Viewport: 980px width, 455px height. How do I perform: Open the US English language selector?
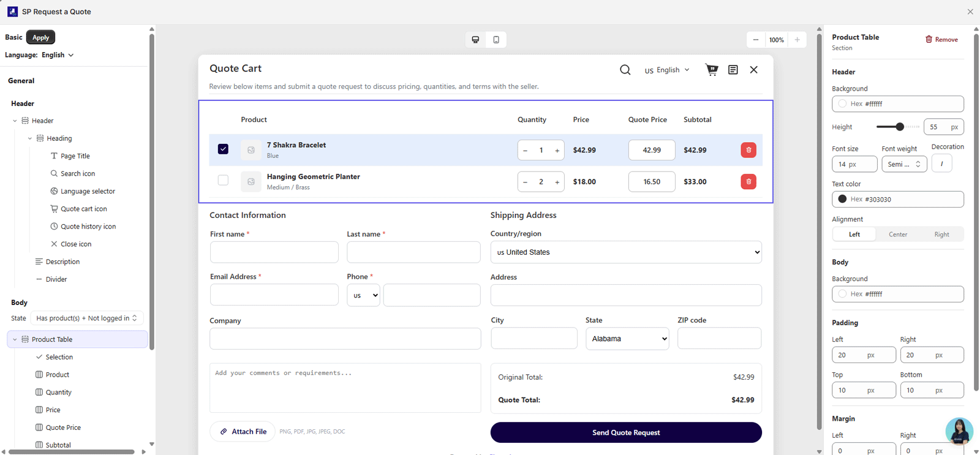tap(666, 70)
